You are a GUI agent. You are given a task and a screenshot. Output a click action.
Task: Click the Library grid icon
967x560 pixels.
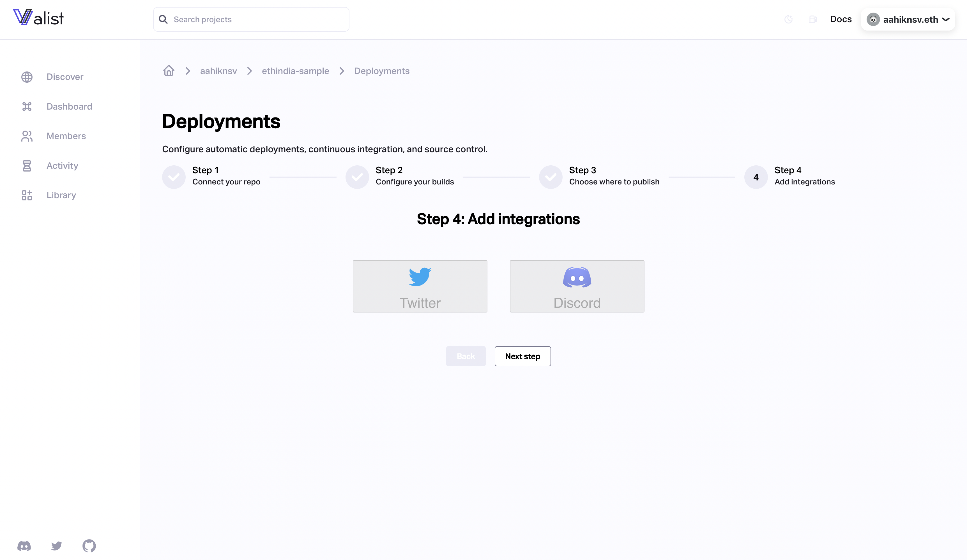coord(27,195)
